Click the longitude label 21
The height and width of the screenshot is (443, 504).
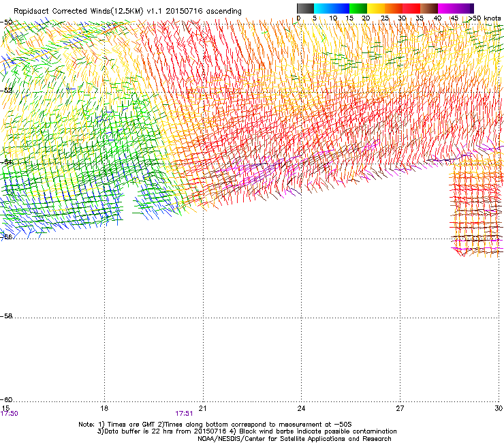tap(202, 408)
